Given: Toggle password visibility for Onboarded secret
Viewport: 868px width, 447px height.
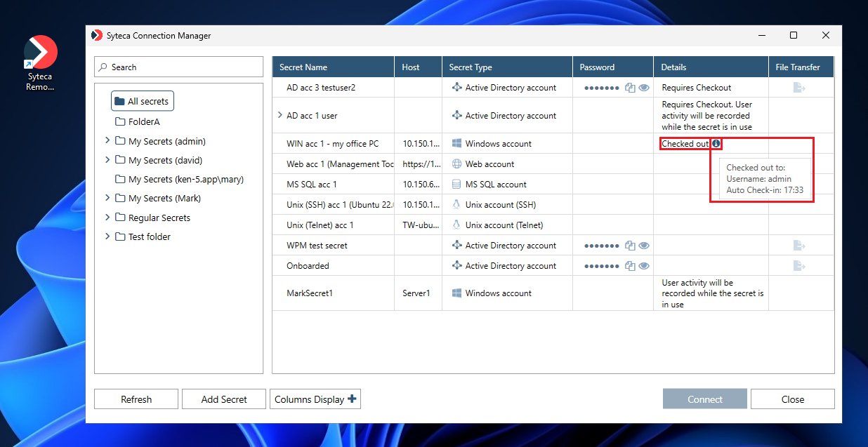Looking at the screenshot, I should 643,266.
